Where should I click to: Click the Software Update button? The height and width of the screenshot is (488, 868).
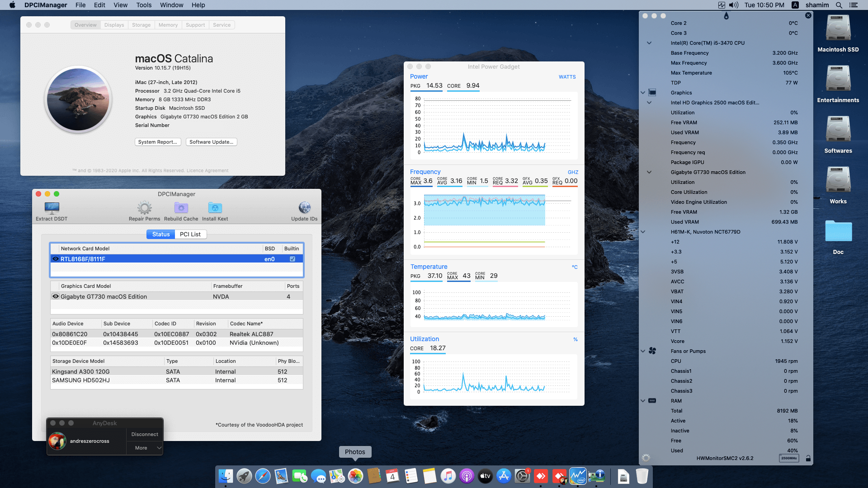[x=212, y=142]
